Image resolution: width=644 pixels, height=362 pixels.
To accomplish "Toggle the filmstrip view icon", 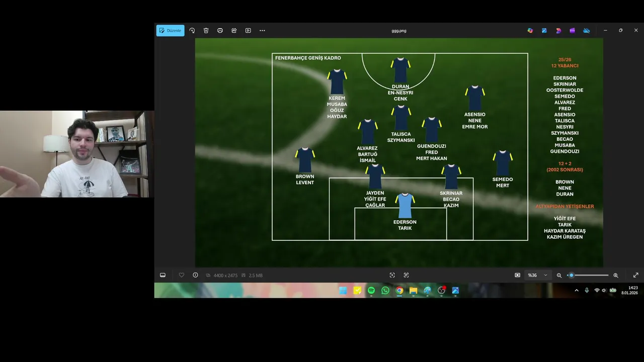I will click(x=163, y=275).
